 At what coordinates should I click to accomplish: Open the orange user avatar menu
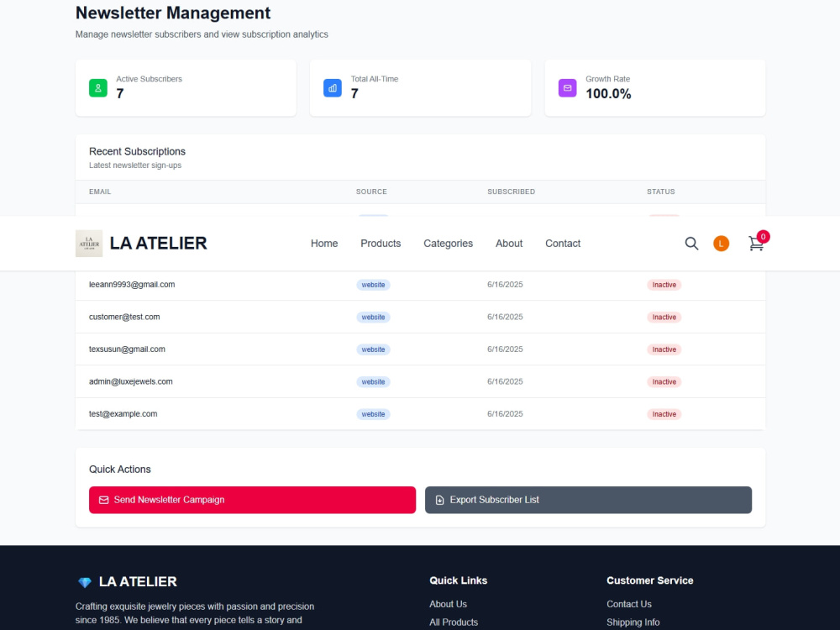click(721, 244)
